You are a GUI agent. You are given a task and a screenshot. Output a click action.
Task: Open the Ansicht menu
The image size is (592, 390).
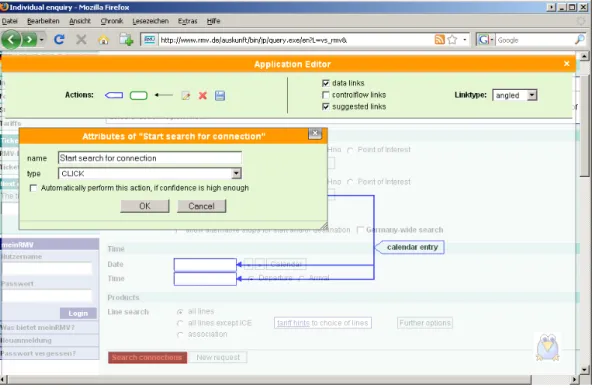click(x=80, y=21)
